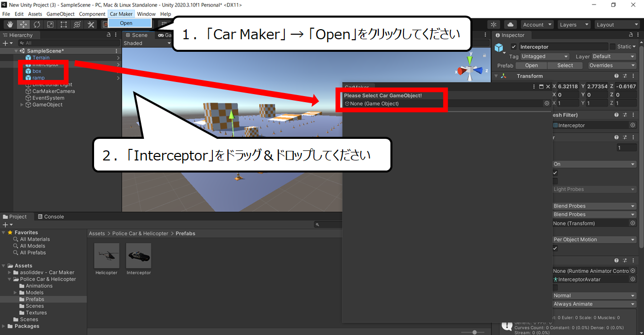Collapse the Favorites tree
This screenshot has height=335, width=644.
point(4,232)
